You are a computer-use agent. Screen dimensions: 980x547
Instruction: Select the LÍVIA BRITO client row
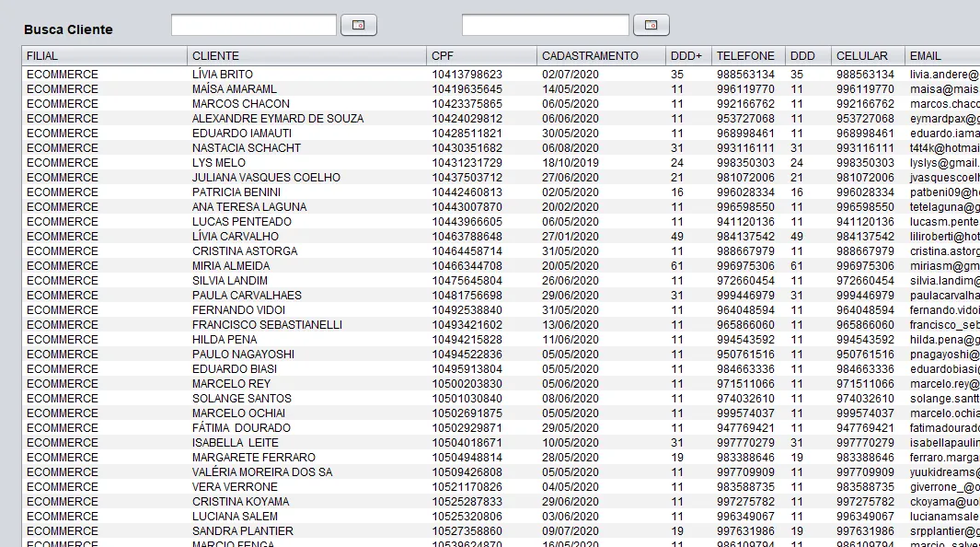501,75
